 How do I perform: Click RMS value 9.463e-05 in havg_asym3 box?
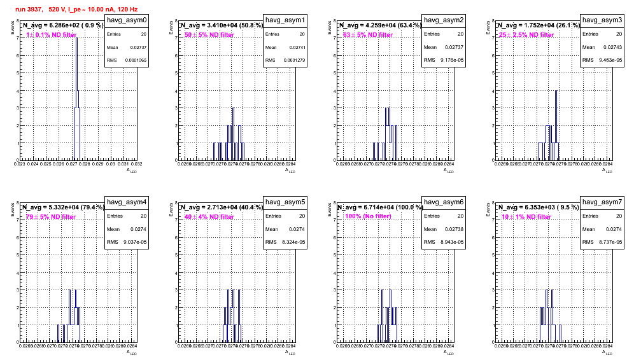click(610, 60)
